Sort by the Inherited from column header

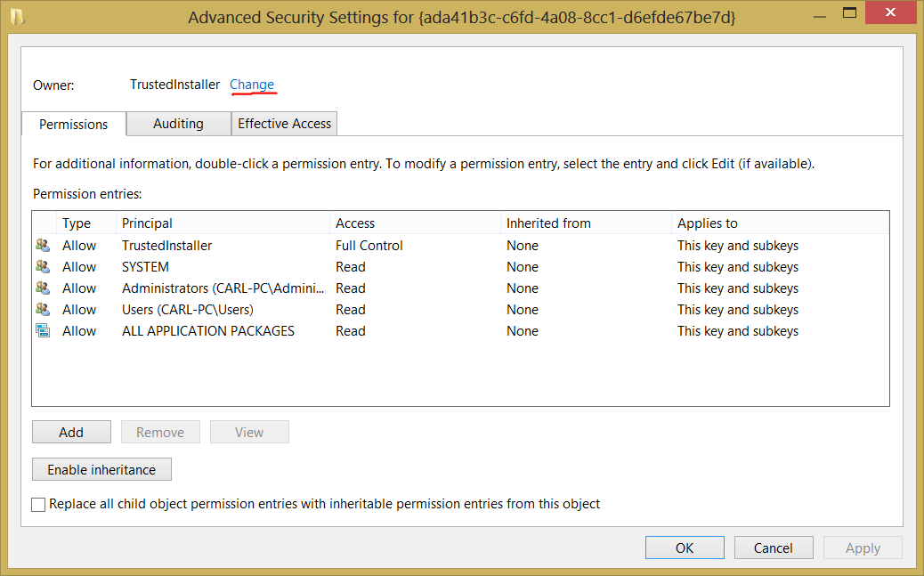tap(587, 223)
